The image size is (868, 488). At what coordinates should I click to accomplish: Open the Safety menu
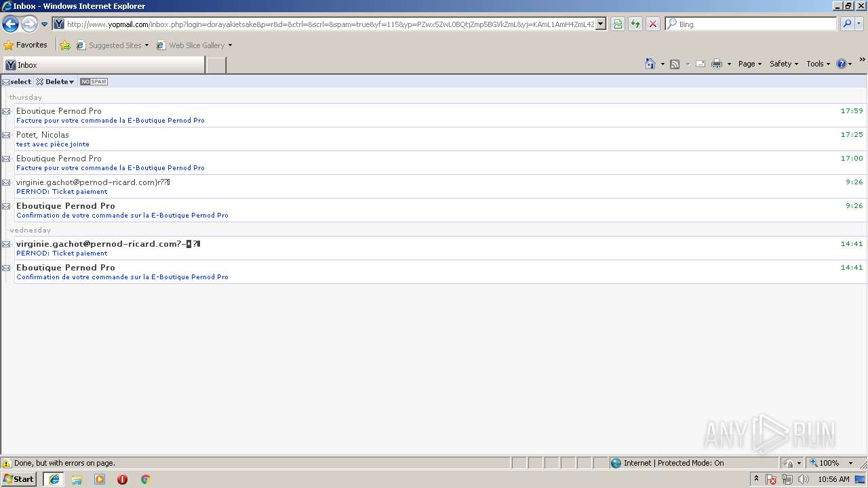(784, 64)
